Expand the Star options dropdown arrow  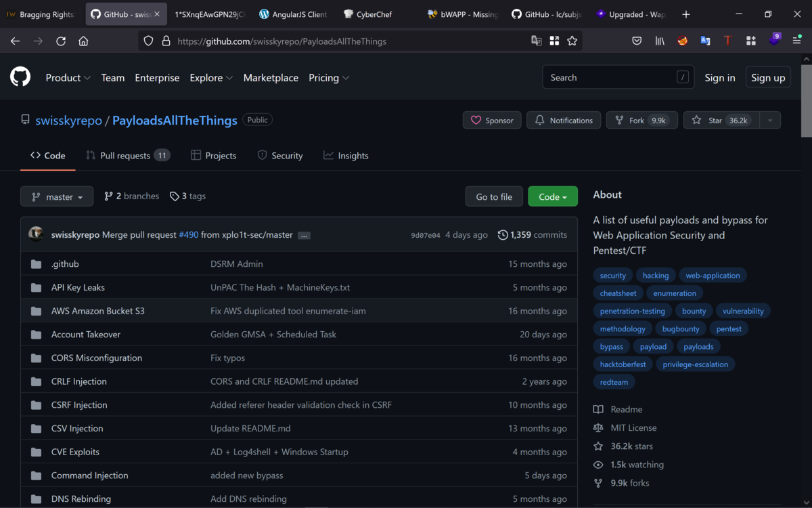tap(769, 121)
